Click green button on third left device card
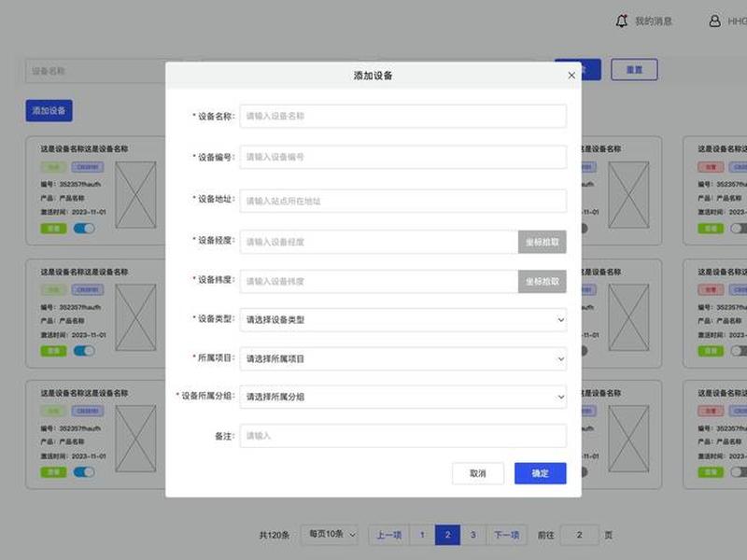The image size is (747, 560). pyautogui.click(x=53, y=472)
